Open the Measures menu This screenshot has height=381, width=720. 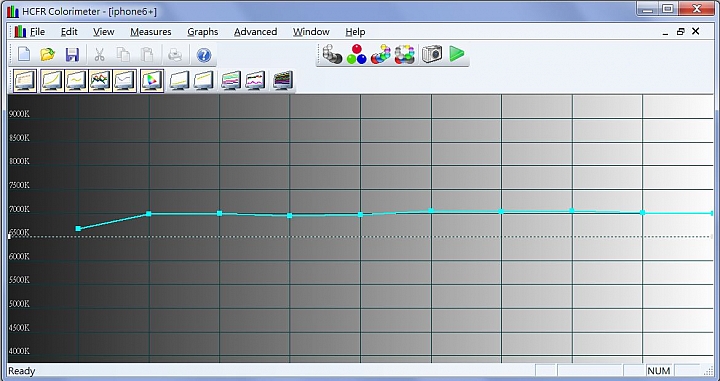[x=151, y=32]
